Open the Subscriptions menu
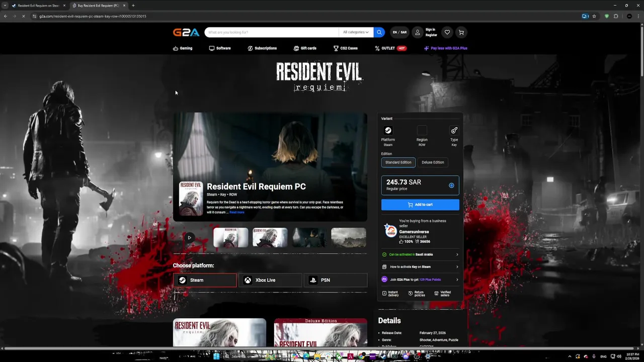Screen dimensions: 644x362 click(x=262, y=48)
